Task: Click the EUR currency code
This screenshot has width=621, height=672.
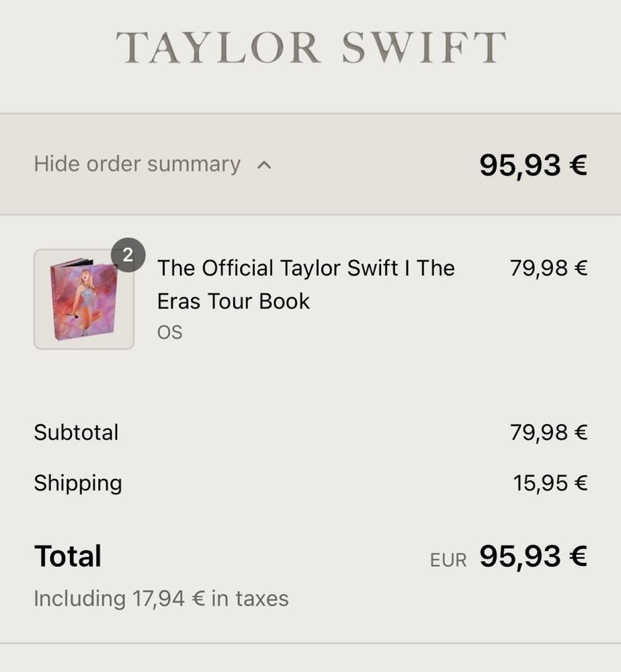Action: (448, 560)
